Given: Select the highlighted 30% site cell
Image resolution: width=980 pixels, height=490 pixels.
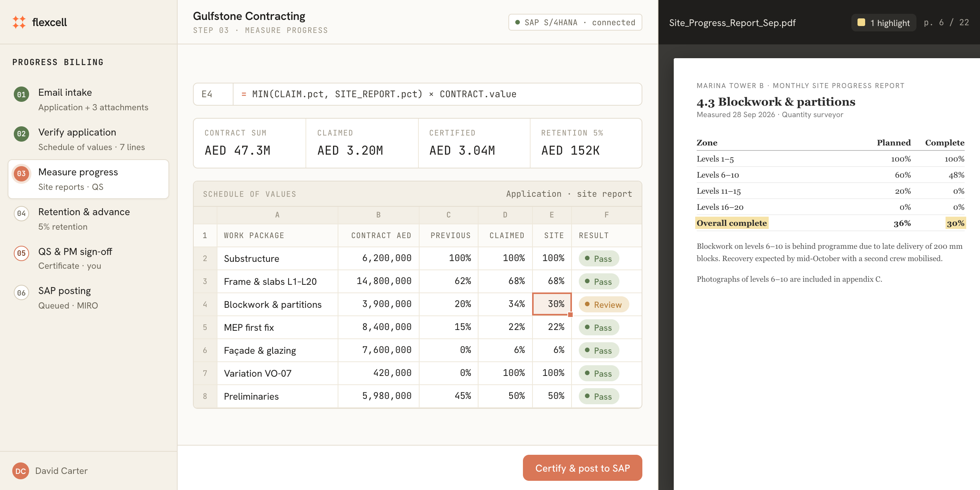Looking at the screenshot, I should click(x=552, y=304).
